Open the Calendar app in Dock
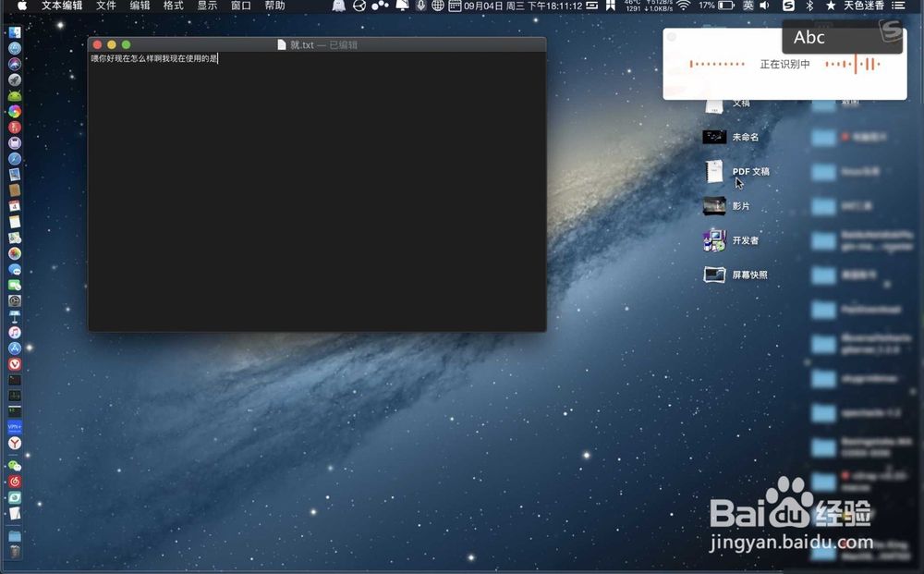Viewport: 924px width, 574px height. tap(15, 206)
